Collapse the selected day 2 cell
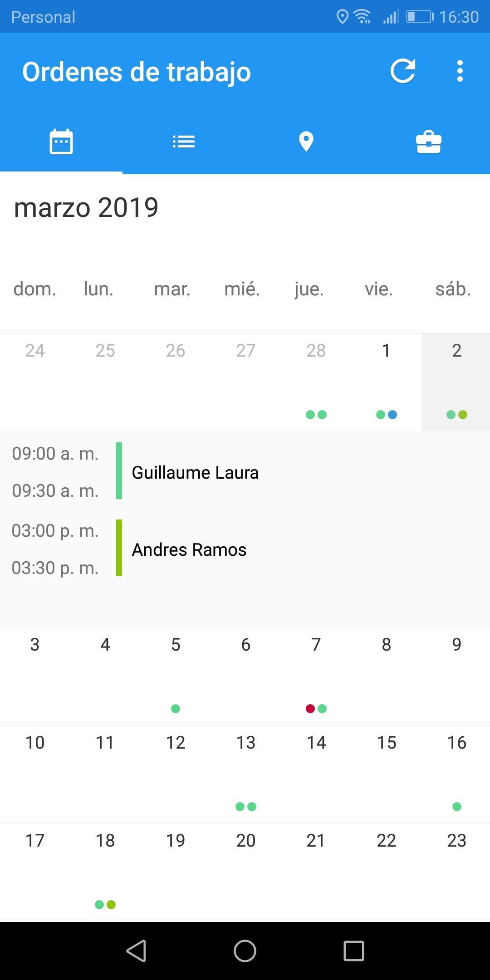Viewport: 490px width, 980px height. [456, 382]
